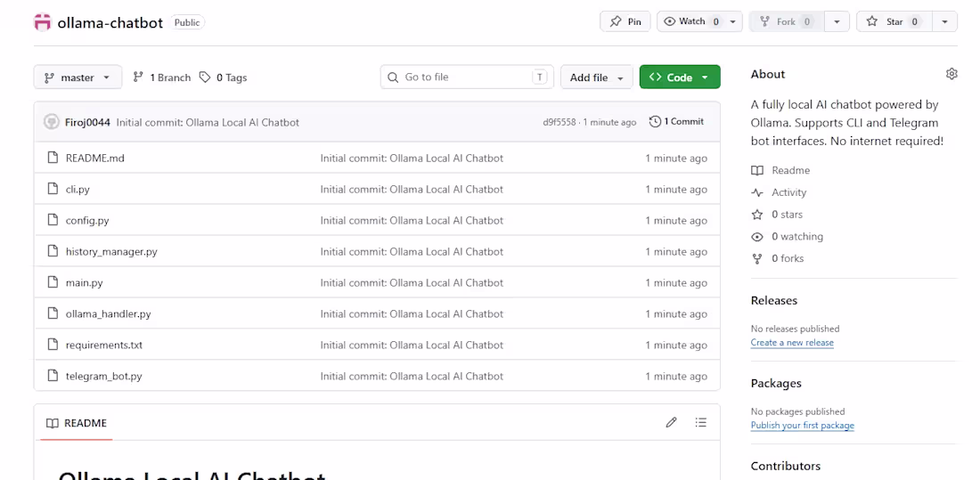The width and height of the screenshot is (980, 480).
Task: Click the header commit message next to Firoj0044
Action: click(x=208, y=123)
